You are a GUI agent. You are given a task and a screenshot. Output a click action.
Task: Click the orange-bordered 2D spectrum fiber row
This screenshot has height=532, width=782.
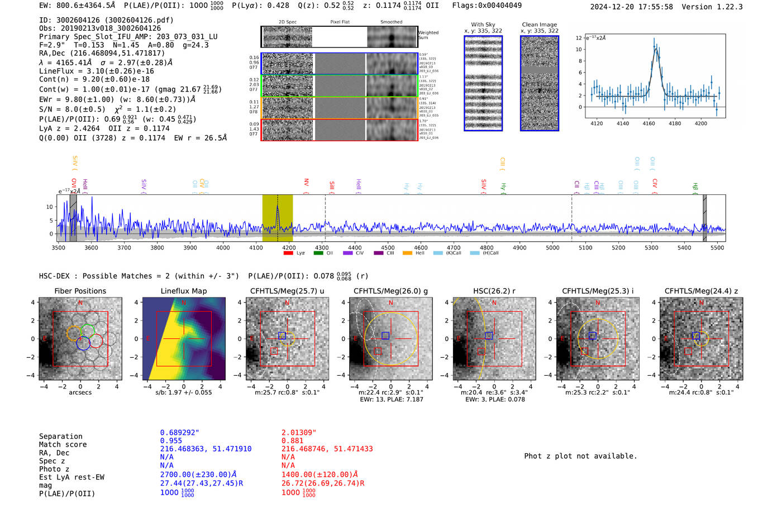tap(340, 108)
